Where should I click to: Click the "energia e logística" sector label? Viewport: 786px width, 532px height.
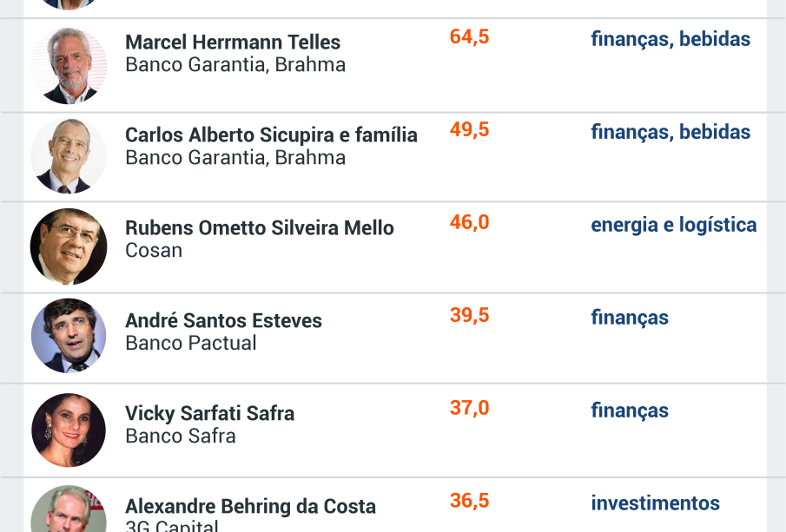tap(673, 225)
